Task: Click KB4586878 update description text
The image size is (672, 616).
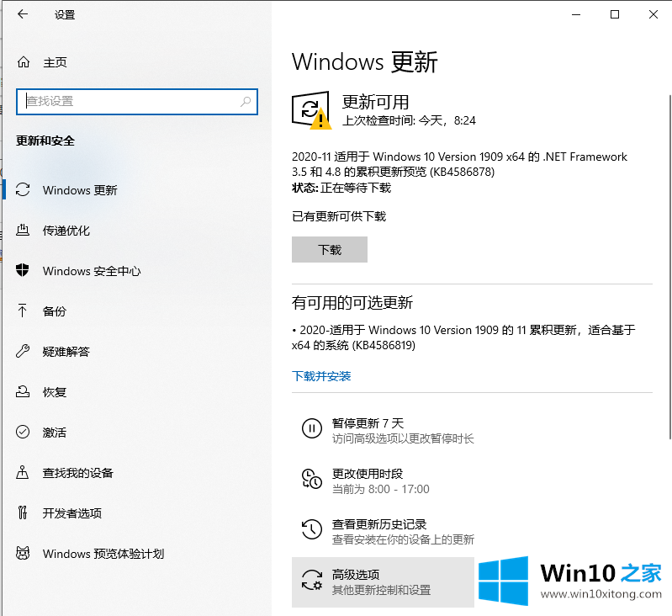Action: coord(459,164)
